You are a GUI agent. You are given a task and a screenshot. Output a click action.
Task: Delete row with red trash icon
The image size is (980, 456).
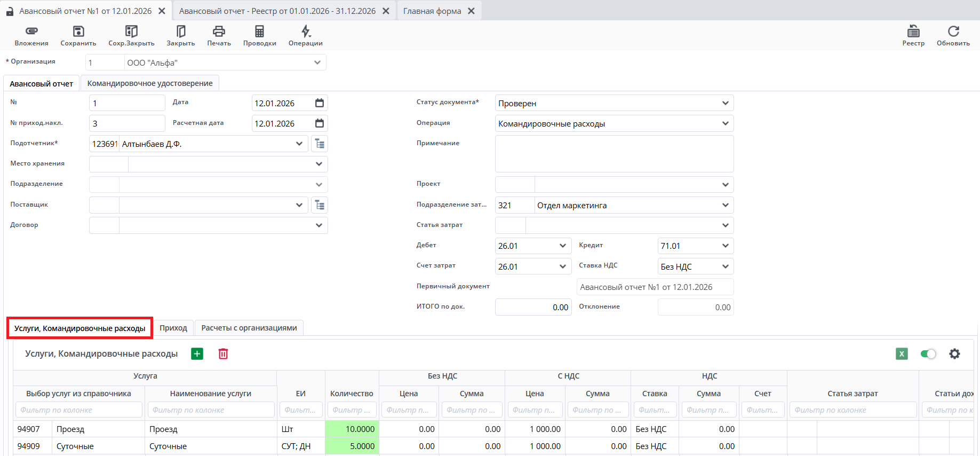[x=223, y=354]
